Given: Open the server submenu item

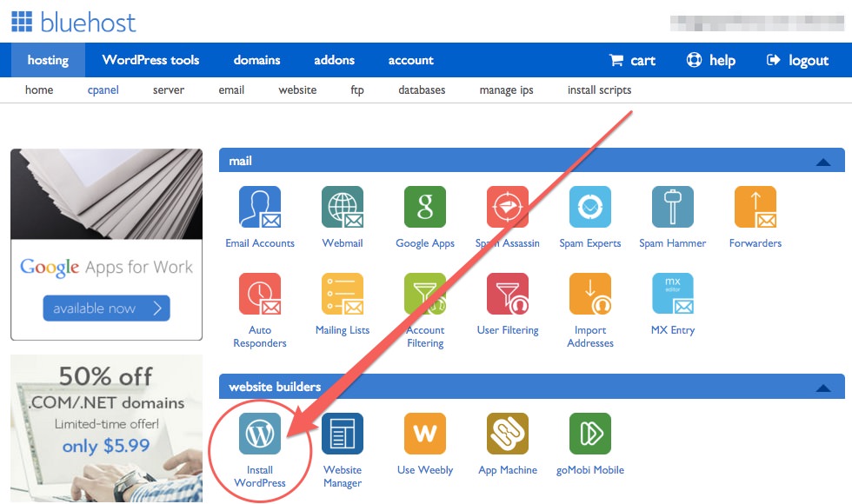Looking at the screenshot, I should [x=169, y=90].
